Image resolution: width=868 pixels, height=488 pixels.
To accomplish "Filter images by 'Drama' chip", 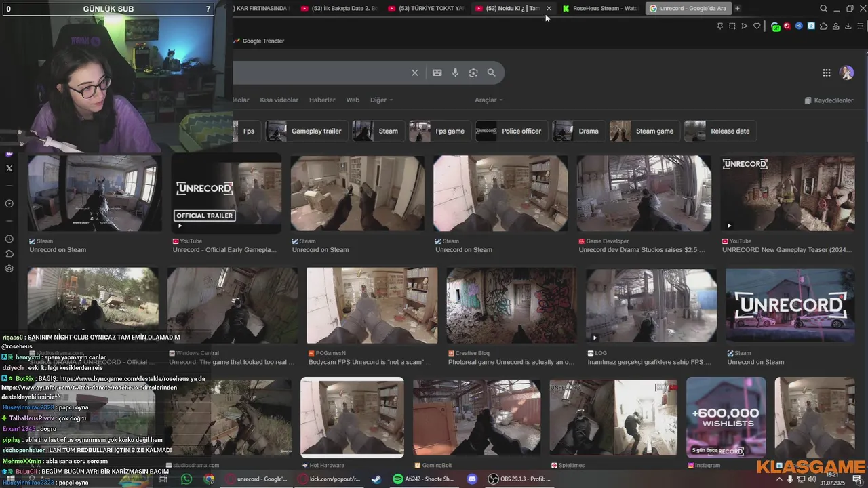I will (578, 131).
